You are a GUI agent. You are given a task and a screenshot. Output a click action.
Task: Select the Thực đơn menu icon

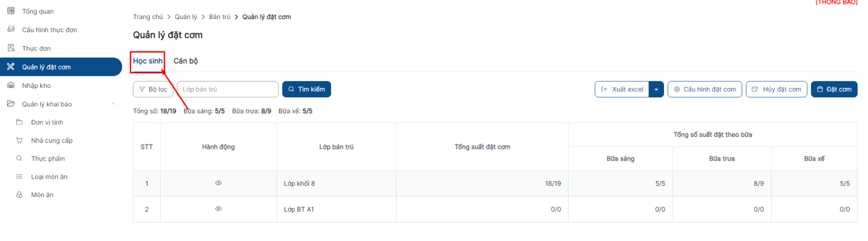coord(11,48)
